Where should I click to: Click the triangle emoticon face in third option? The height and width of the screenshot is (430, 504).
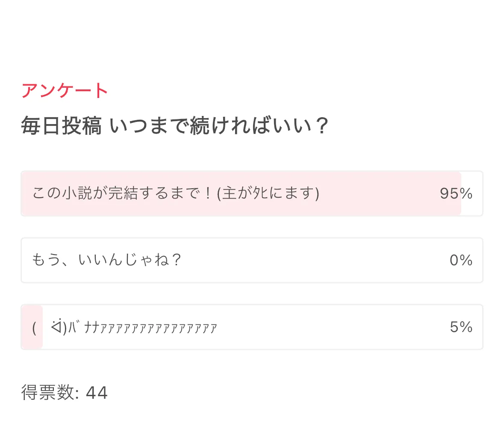56,326
